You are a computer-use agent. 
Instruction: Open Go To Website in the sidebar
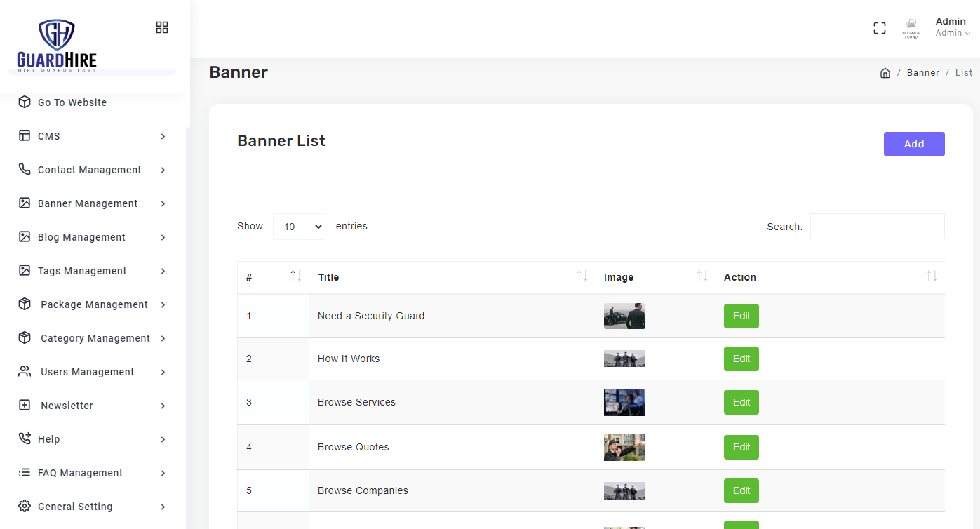[72, 102]
